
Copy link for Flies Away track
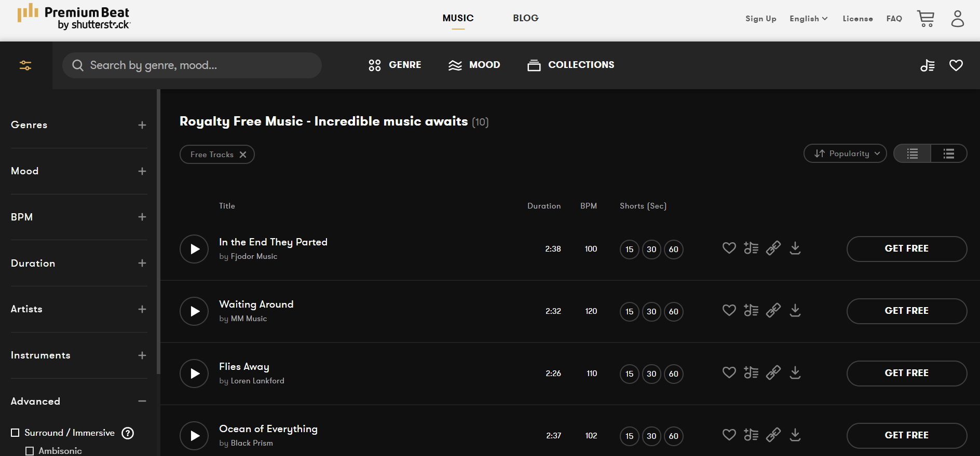(x=773, y=372)
